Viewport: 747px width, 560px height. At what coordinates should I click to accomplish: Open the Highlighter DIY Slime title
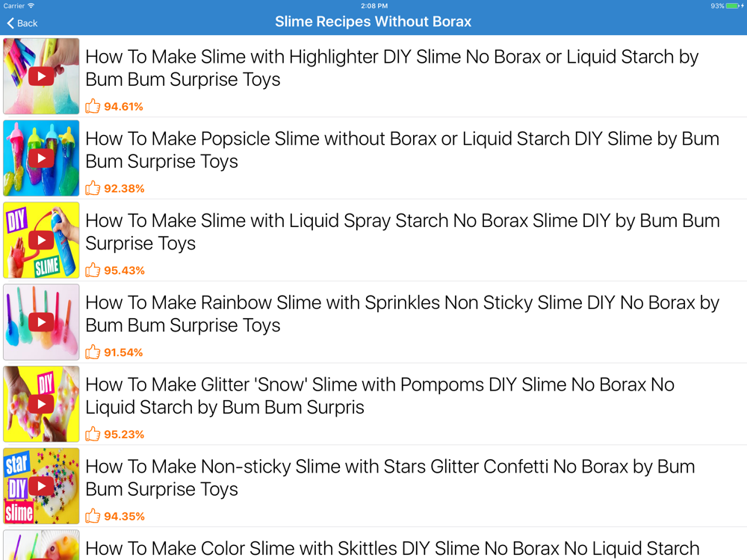click(391, 68)
